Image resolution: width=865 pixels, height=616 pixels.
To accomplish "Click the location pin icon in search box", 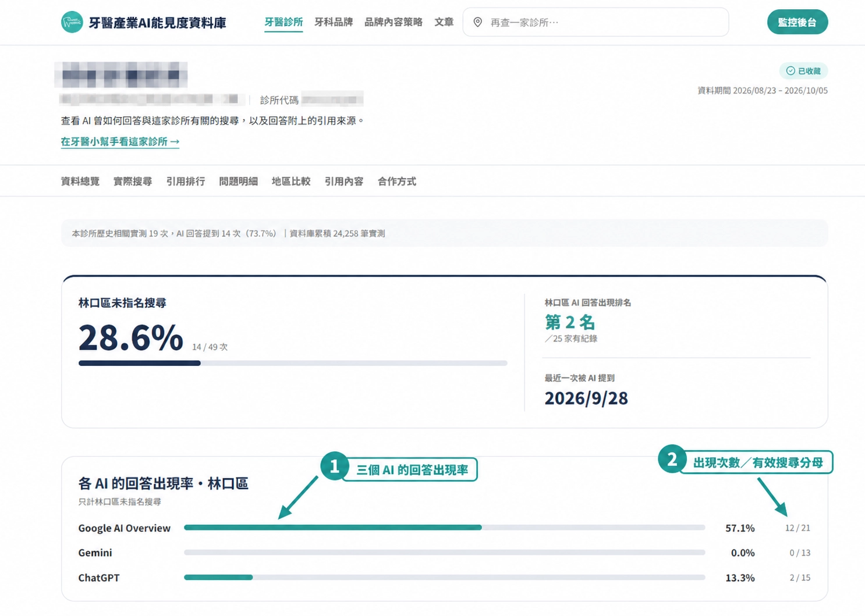I will click(477, 22).
